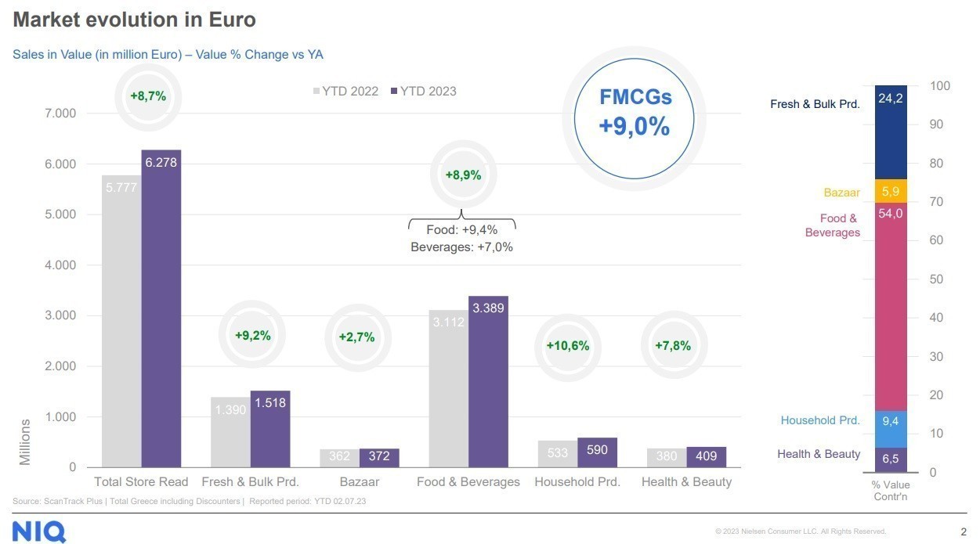980x544 pixels.
Task: Click the YTD 2023 legend swatch
Action: (x=394, y=92)
